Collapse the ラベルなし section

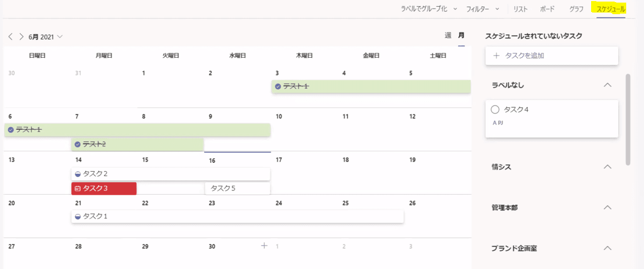tap(607, 85)
